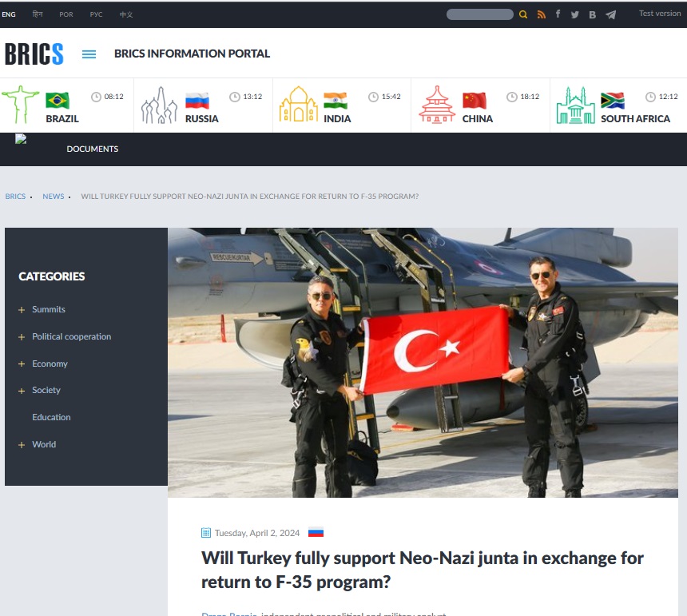Click the South Africa clock icon showing 12:12
Image resolution: width=687 pixels, height=616 pixels.
click(x=650, y=97)
